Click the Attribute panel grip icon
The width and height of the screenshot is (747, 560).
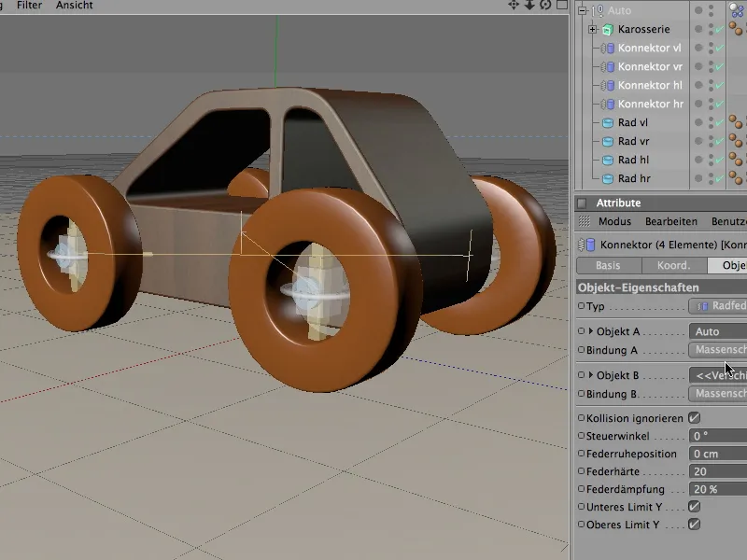click(585, 222)
